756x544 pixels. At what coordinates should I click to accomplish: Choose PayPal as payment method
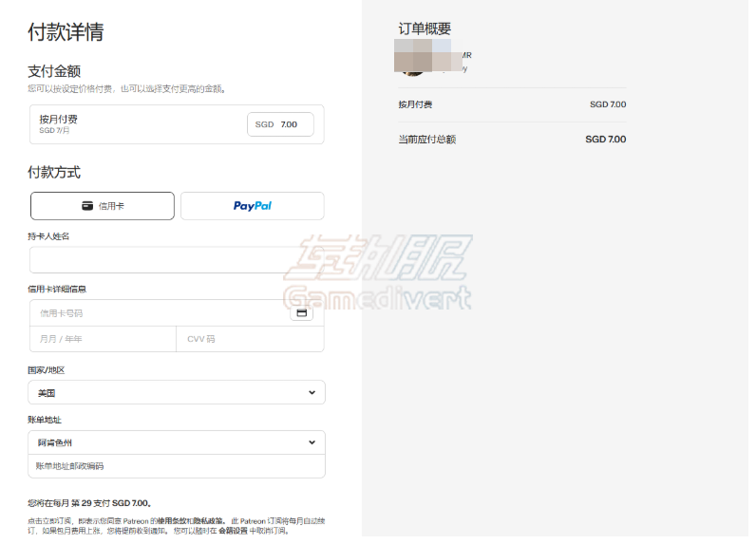[x=253, y=206]
